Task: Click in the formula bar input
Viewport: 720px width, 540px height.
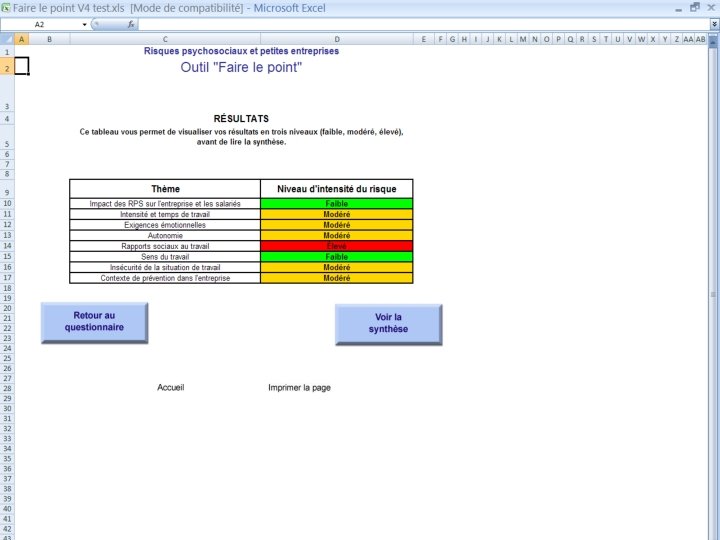Action: [424, 24]
